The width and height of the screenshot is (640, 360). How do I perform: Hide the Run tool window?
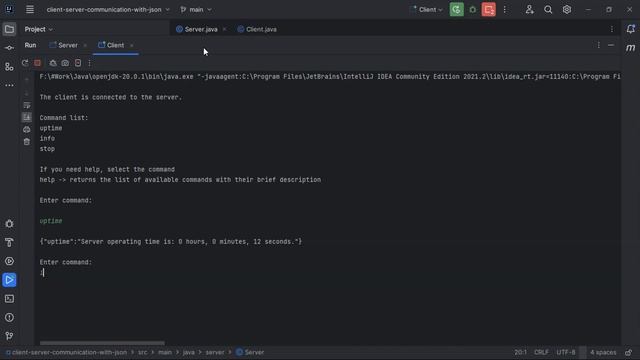[611, 45]
